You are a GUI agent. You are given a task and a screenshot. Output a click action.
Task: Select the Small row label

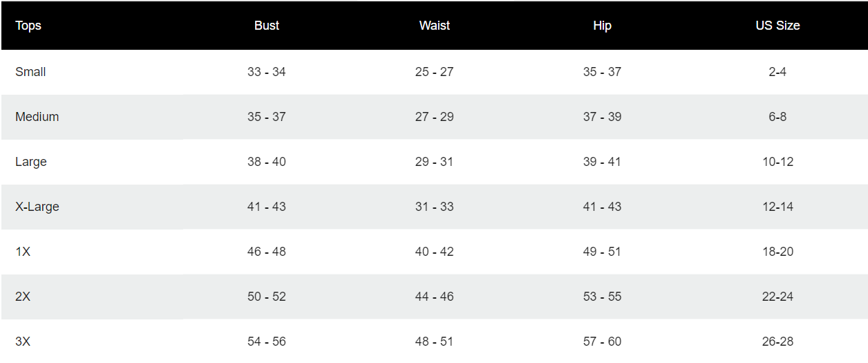30,72
